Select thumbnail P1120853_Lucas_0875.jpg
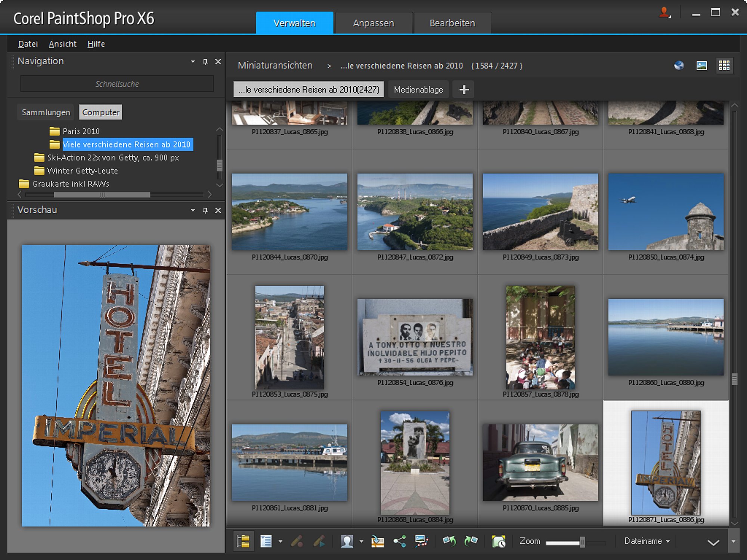This screenshot has width=747, height=560. click(289, 337)
